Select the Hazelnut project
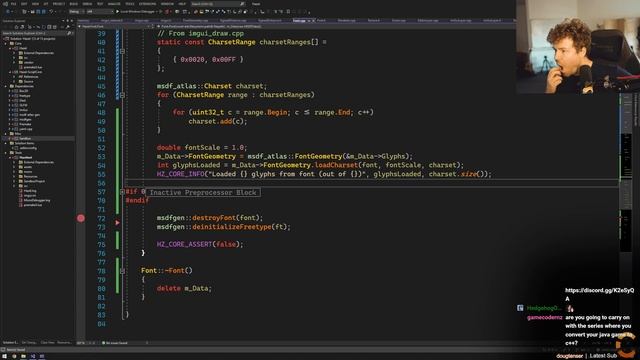 pos(25,158)
